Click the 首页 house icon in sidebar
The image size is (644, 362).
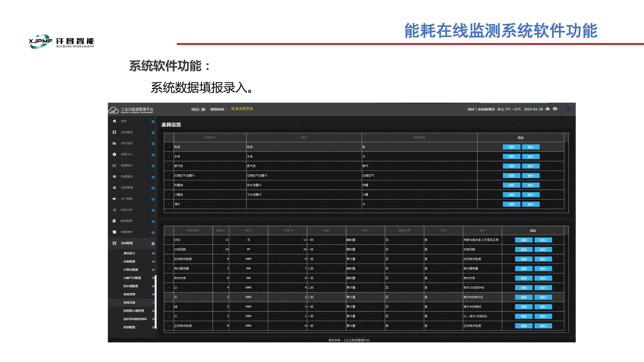pyautogui.click(x=114, y=121)
